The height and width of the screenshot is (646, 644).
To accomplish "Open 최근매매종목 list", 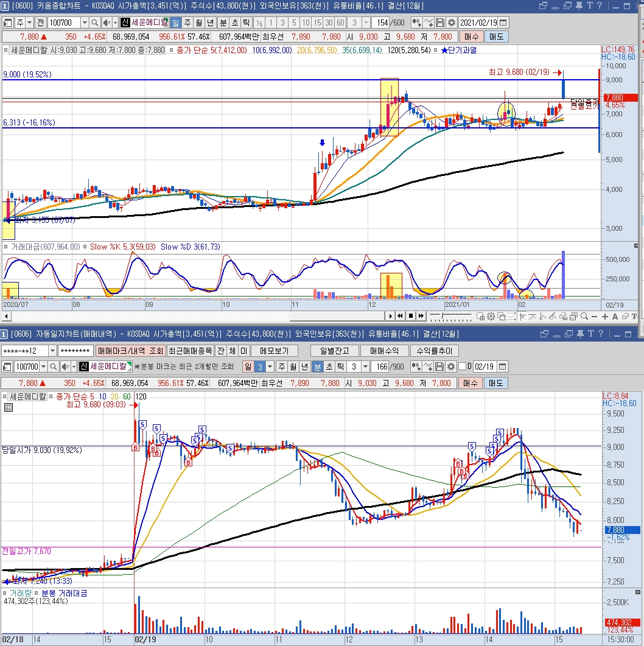I will click(191, 351).
